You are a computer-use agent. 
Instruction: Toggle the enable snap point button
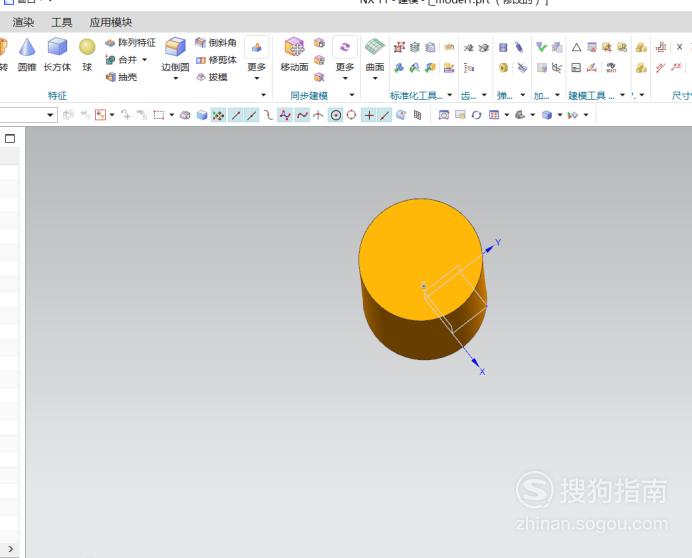coord(218,115)
